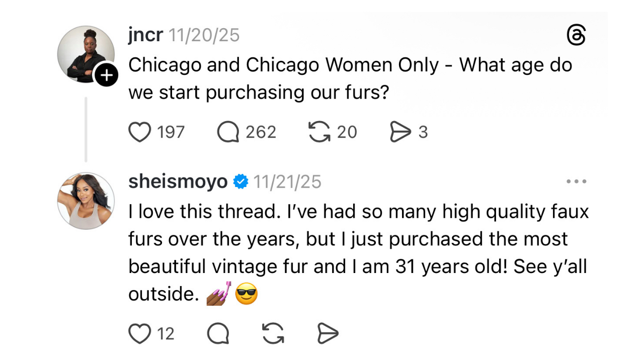Screen dimensions: 644x362
Task: Send sheismoyo's reply using share icon
Action: [328, 333]
